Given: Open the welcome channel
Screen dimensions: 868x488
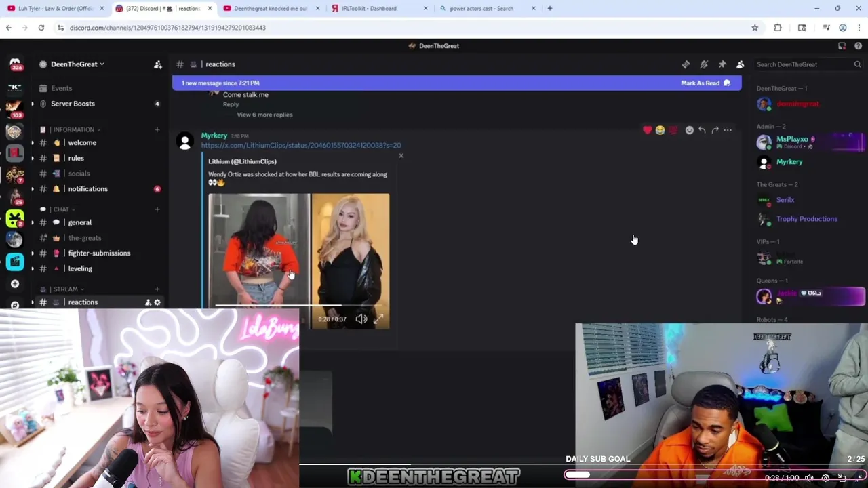Looking at the screenshot, I should pyautogui.click(x=82, y=143).
